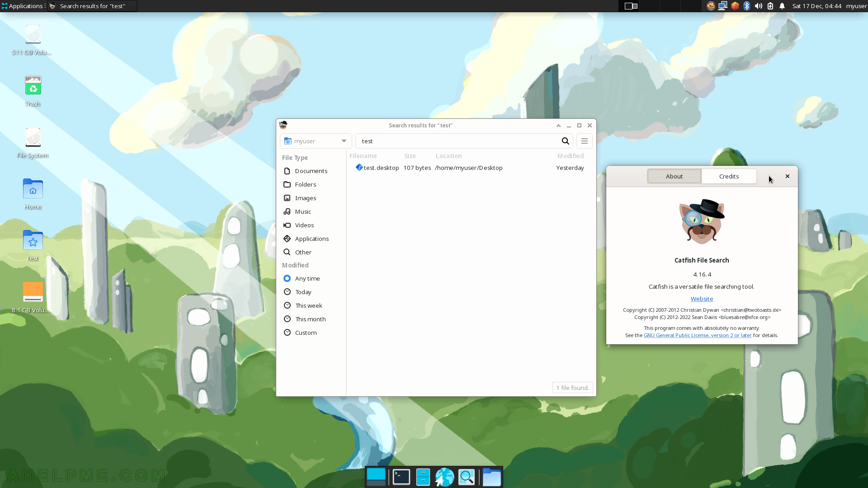This screenshot has width=868, height=488.
Task: Open the Catfish Website link
Action: (x=702, y=299)
